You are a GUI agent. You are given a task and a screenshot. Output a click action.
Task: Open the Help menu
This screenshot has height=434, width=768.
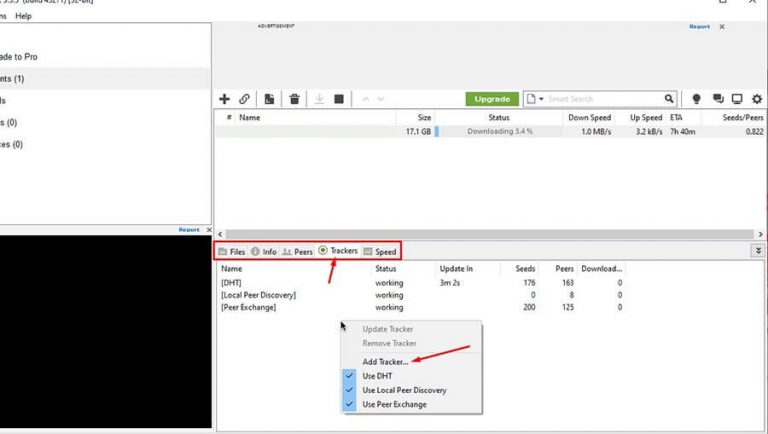point(23,16)
